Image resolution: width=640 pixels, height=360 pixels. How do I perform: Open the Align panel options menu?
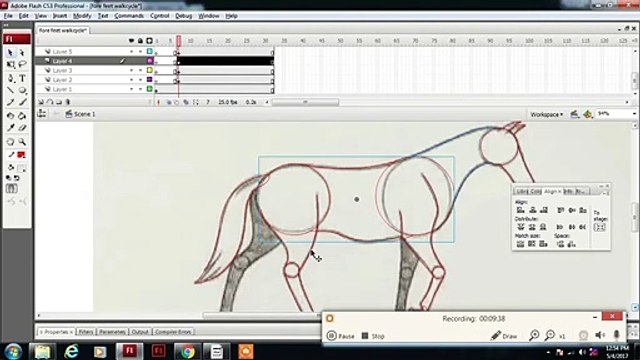pyautogui.click(x=604, y=192)
